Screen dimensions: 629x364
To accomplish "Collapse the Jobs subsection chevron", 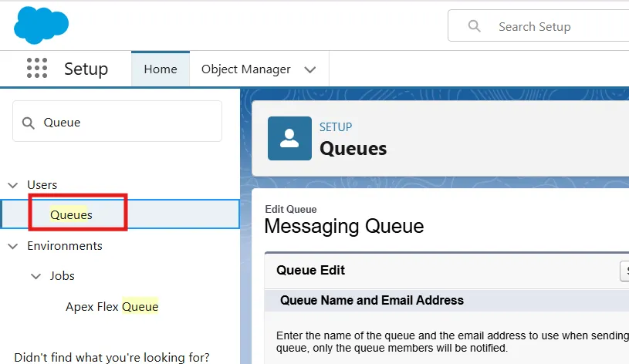I will coord(36,276).
